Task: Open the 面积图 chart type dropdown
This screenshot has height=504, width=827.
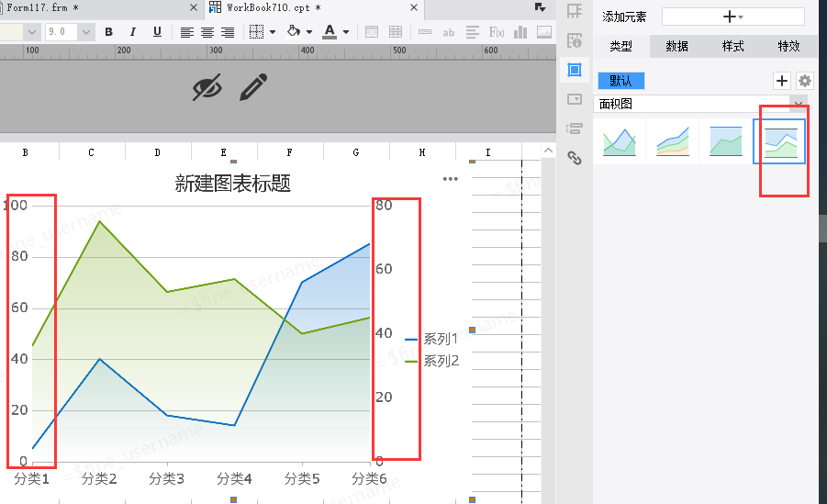Action: 799,104
